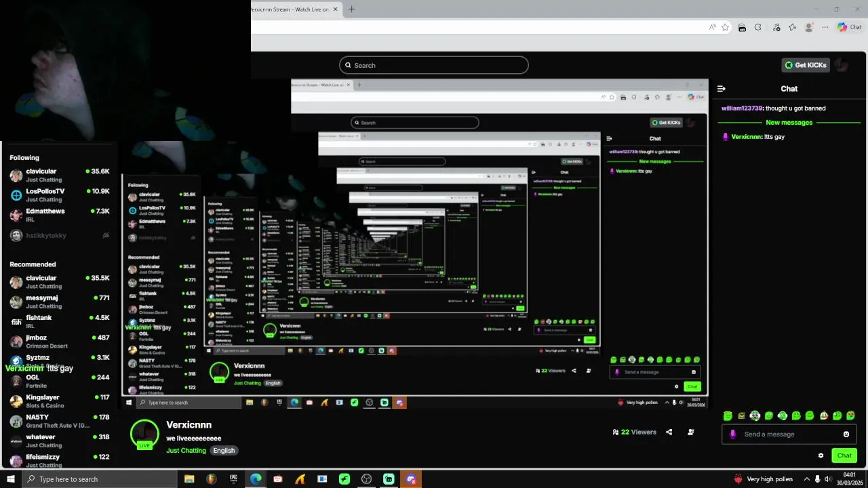868x488 pixels.
Task: Open chat settings gear icon
Action: coord(821,455)
